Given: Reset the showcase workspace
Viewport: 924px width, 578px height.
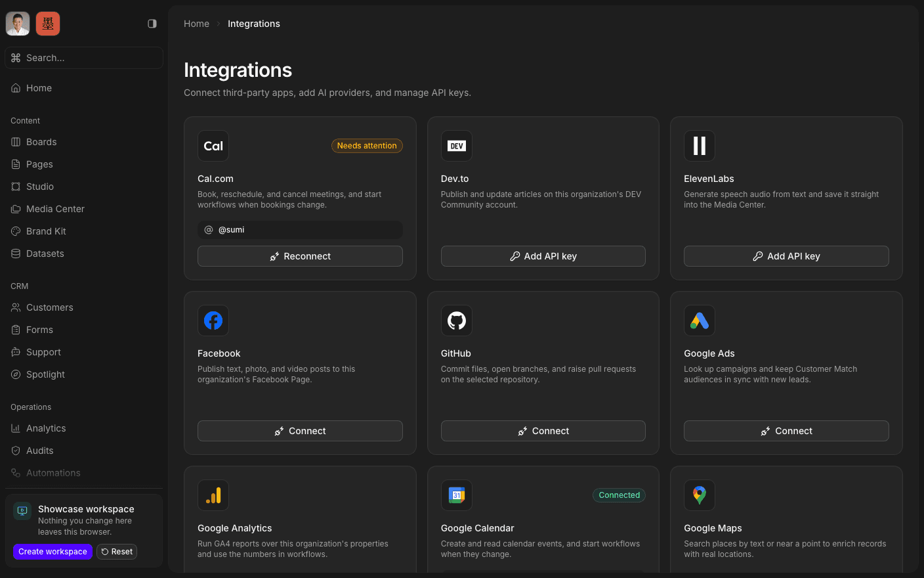Looking at the screenshot, I should [x=117, y=552].
